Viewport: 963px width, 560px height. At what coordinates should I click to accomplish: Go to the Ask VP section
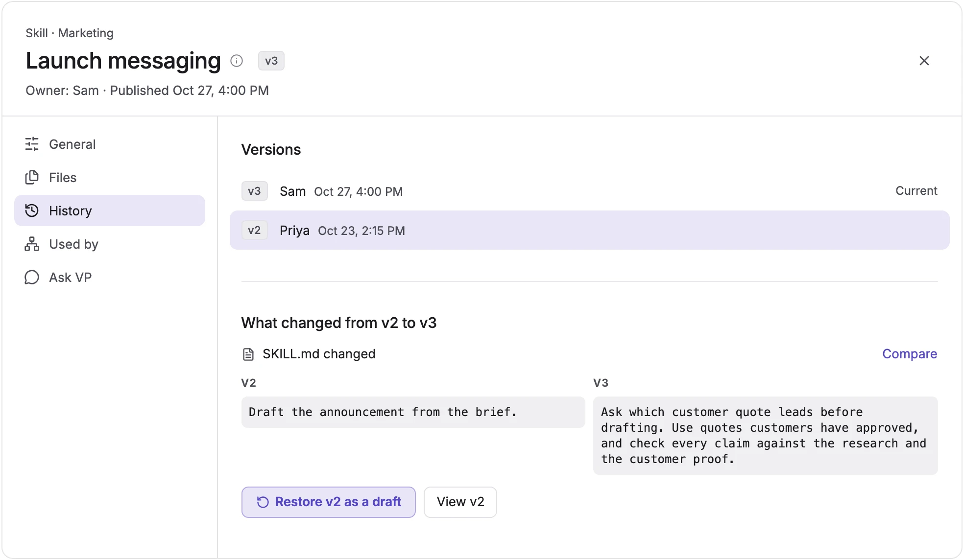click(x=110, y=277)
